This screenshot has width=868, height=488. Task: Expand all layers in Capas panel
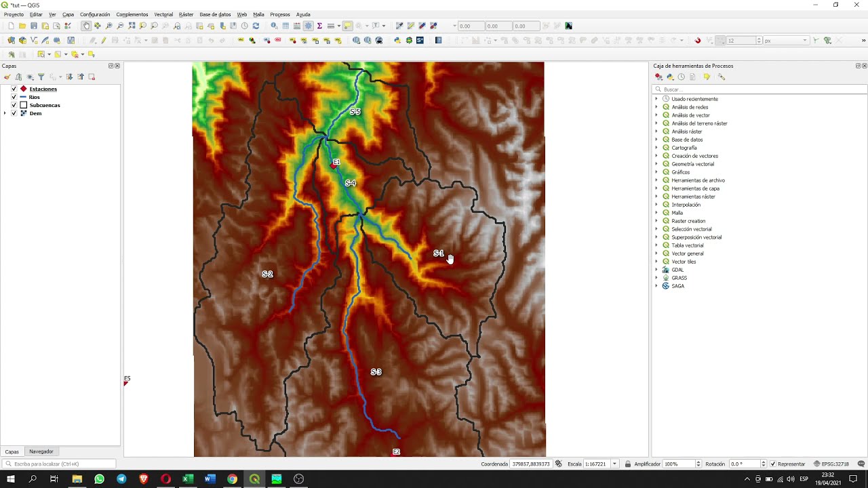[x=69, y=77]
